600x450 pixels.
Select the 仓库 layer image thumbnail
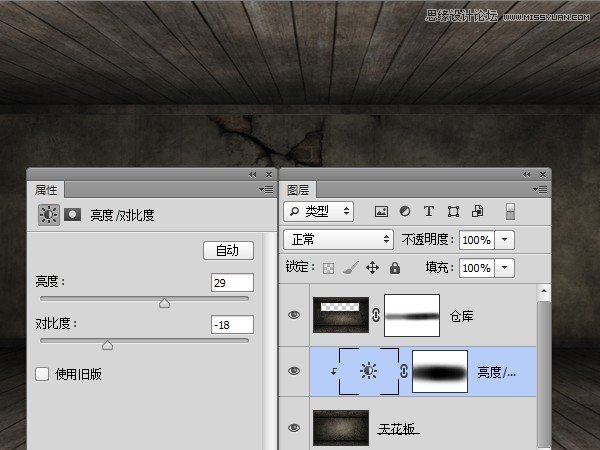341,315
